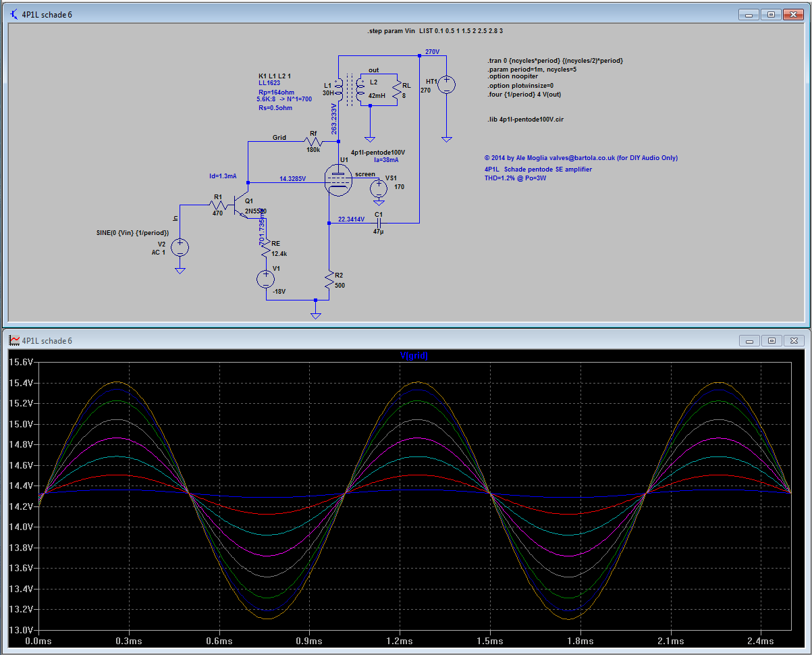Click the waveform window's plot title icon
812x655 pixels.
tap(13, 340)
